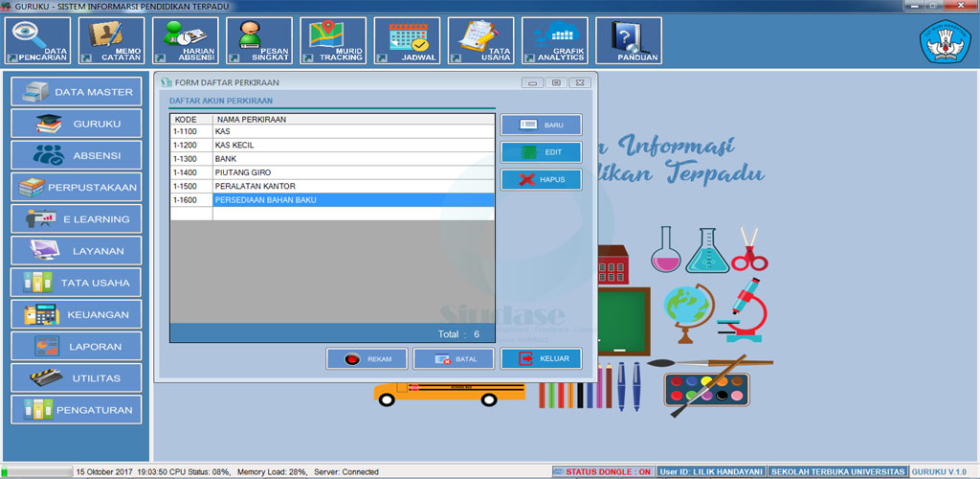This screenshot has height=479, width=980.
Task: Click the Baru button
Action: click(541, 125)
